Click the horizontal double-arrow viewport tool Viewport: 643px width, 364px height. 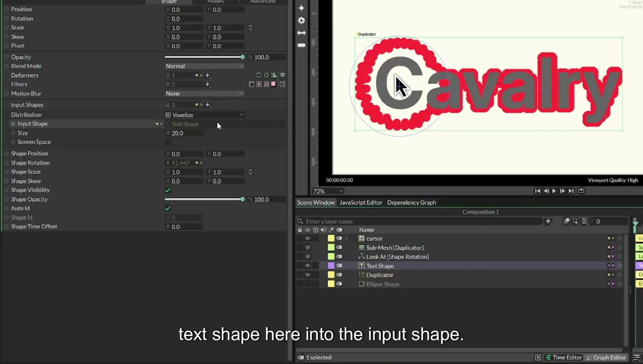pyautogui.click(x=301, y=33)
